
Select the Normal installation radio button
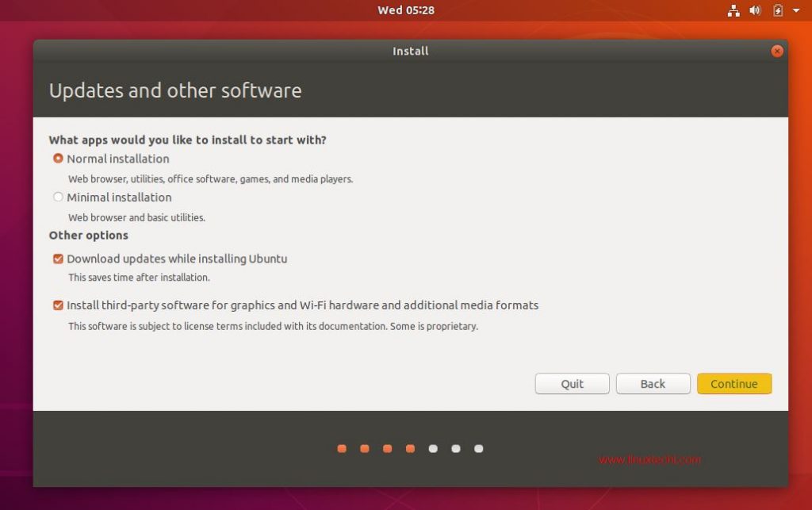(58, 159)
